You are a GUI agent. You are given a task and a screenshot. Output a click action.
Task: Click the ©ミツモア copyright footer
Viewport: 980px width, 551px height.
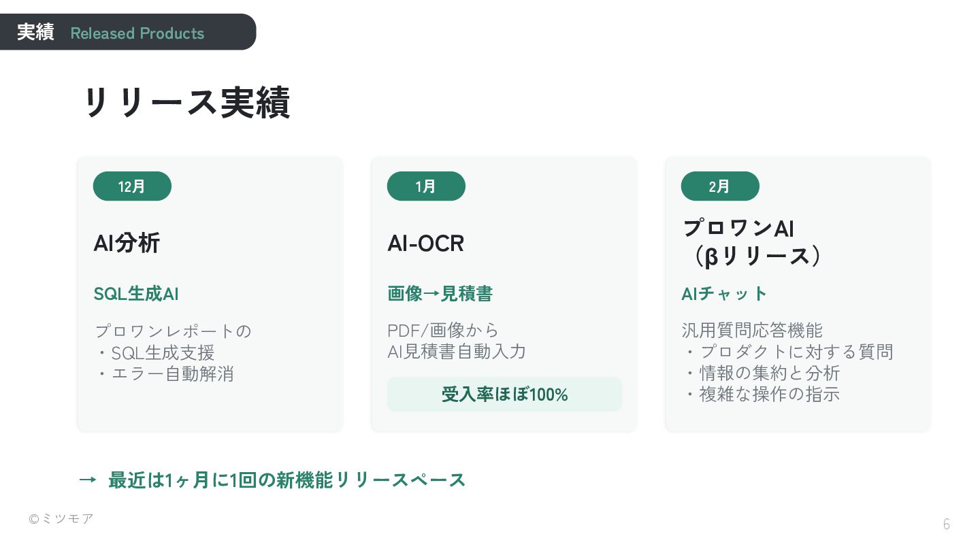61,518
